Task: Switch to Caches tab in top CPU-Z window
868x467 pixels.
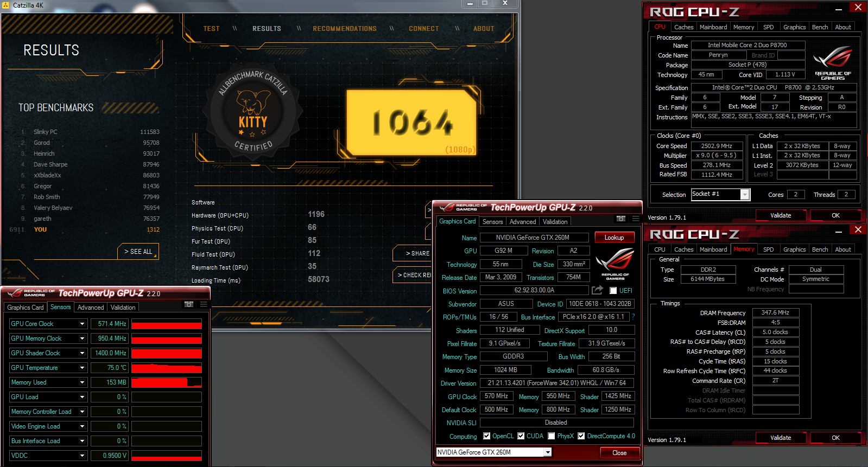Action: click(x=684, y=27)
